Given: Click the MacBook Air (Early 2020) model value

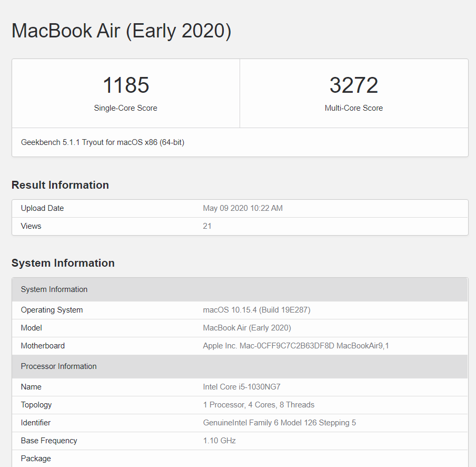Looking at the screenshot, I should click(247, 327).
